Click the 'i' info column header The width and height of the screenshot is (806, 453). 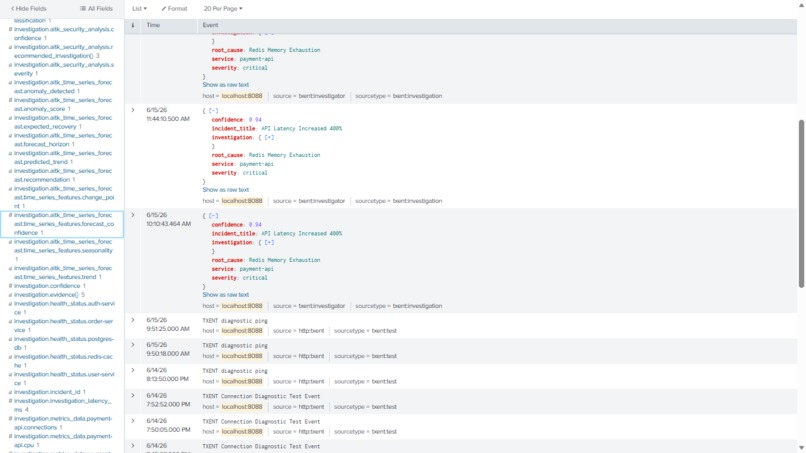tap(133, 25)
